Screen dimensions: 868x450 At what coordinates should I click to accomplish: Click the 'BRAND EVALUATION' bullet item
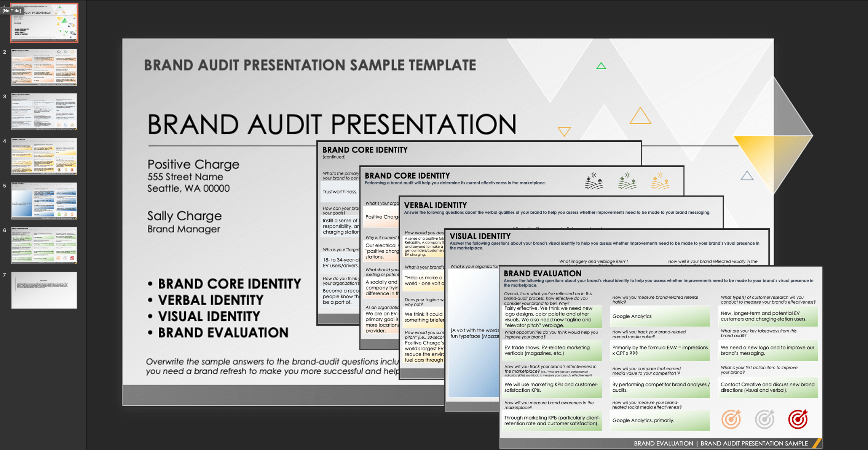(x=223, y=333)
